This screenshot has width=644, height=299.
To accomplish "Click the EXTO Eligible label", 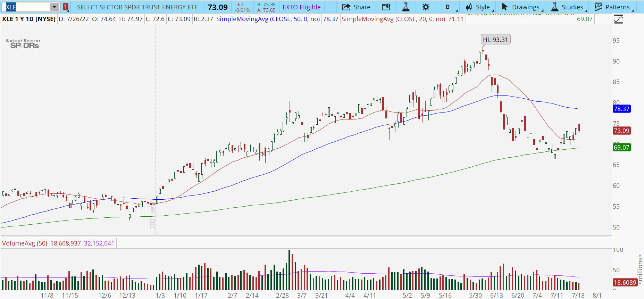I will (x=302, y=7).
